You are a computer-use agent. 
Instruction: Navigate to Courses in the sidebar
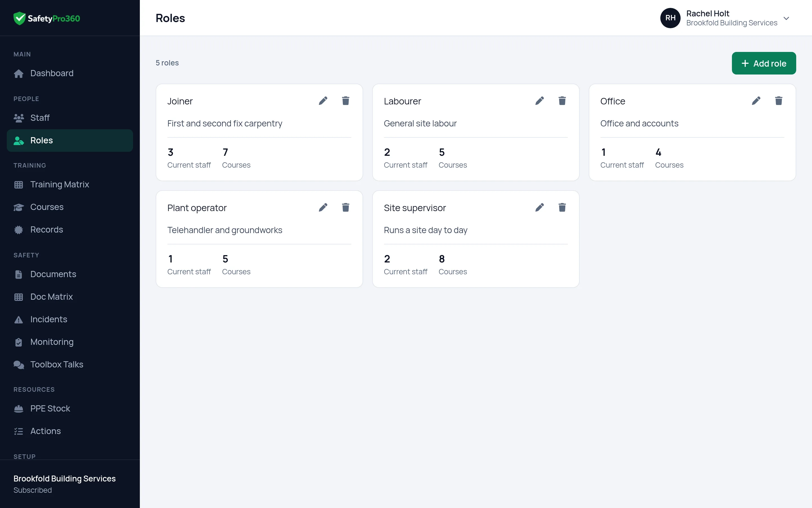(x=70, y=207)
